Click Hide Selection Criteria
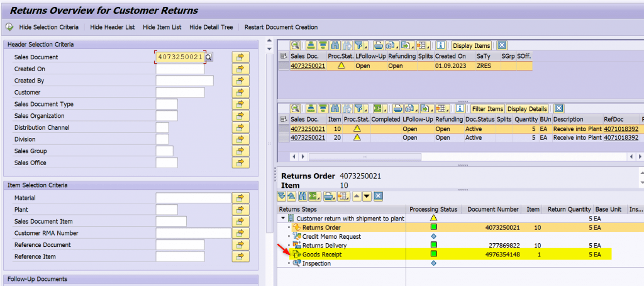The image size is (644, 286). coord(48,27)
